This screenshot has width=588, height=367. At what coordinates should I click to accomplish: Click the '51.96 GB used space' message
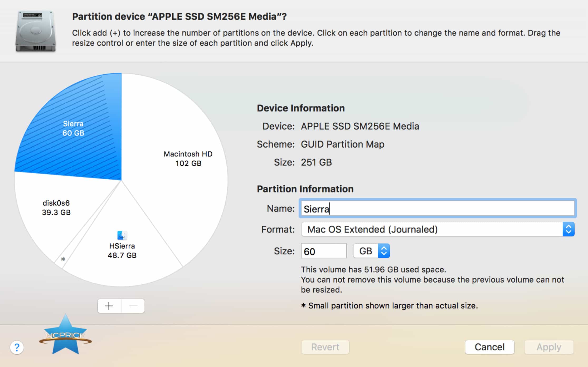373,269
